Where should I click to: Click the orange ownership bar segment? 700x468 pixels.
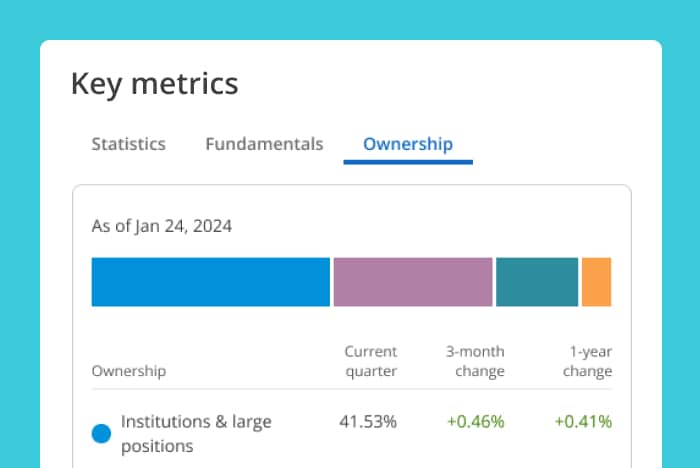coord(596,282)
